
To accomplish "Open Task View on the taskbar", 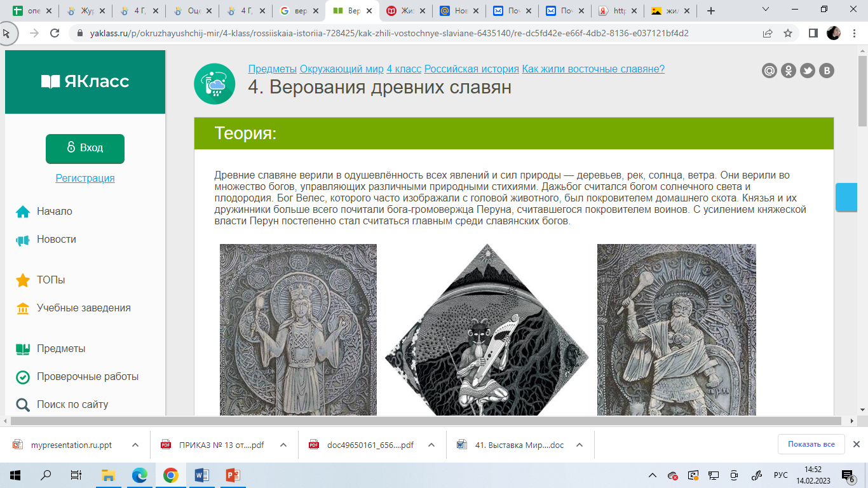I will point(76,475).
